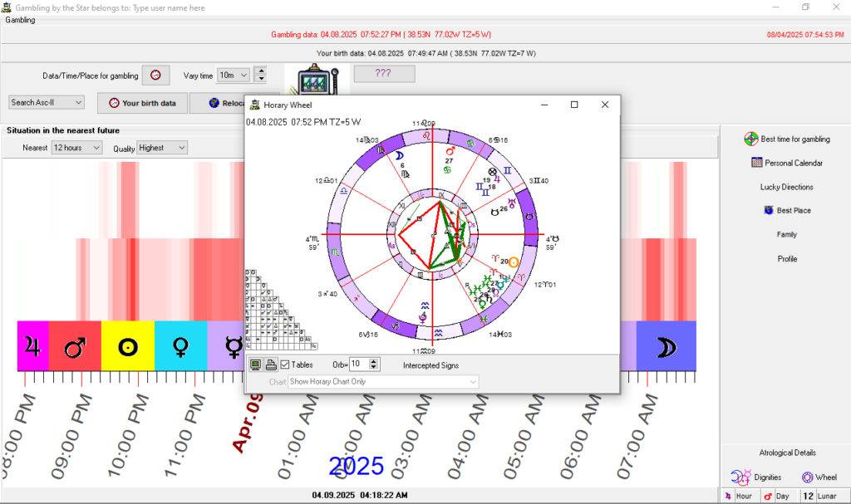Click the print icon in Horary Wheel
The image size is (851, 504).
click(271, 365)
